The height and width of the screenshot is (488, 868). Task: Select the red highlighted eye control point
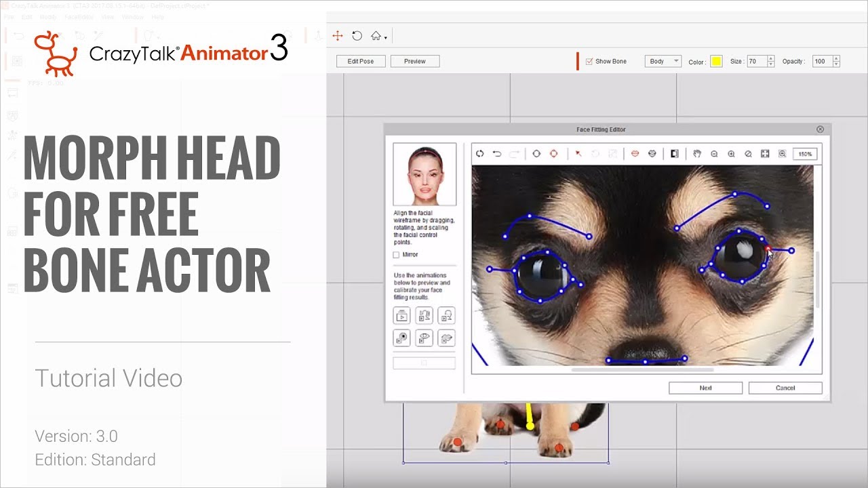tap(768, 249)
